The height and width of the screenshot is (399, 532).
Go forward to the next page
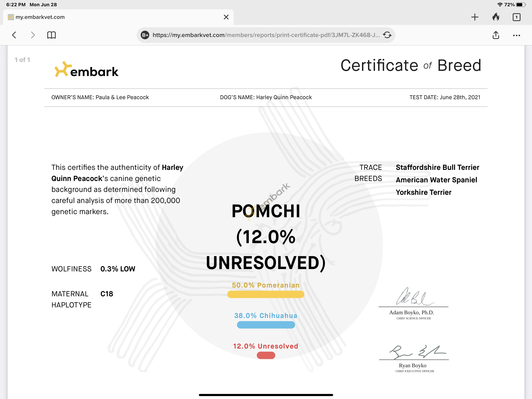(x=33, y=35)
